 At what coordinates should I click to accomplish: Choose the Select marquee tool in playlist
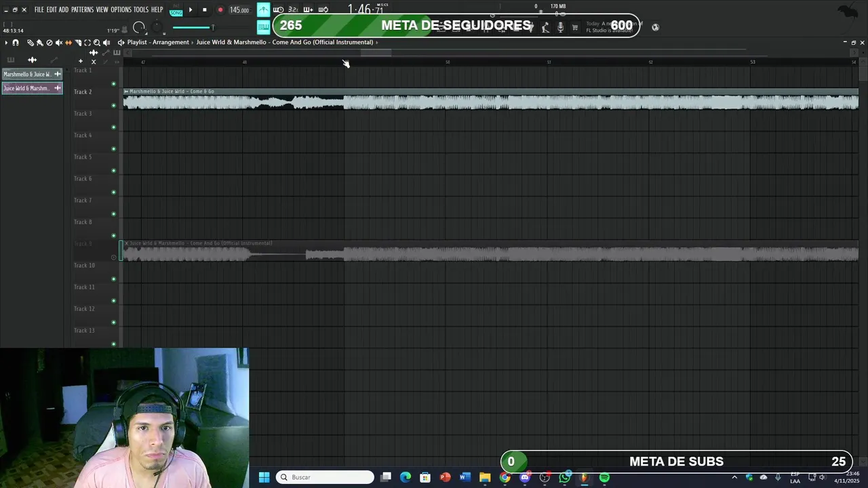pyautogui.click(x=87, y=43)
